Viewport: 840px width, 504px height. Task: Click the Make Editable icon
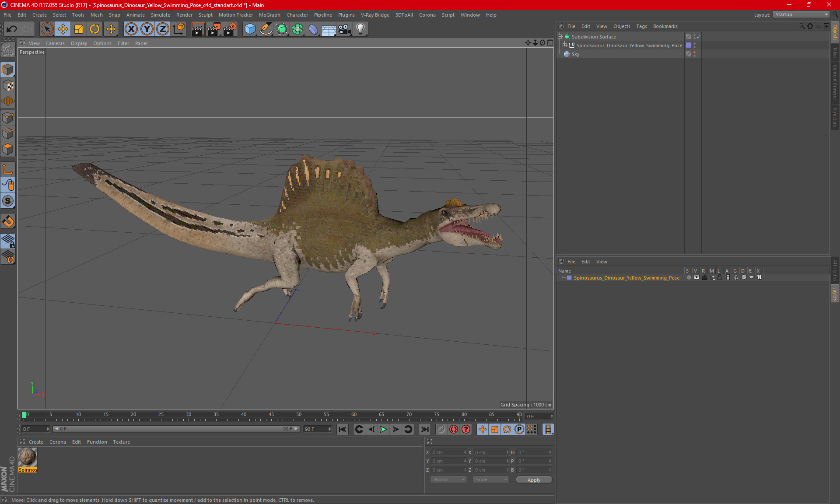pos(8,50)
